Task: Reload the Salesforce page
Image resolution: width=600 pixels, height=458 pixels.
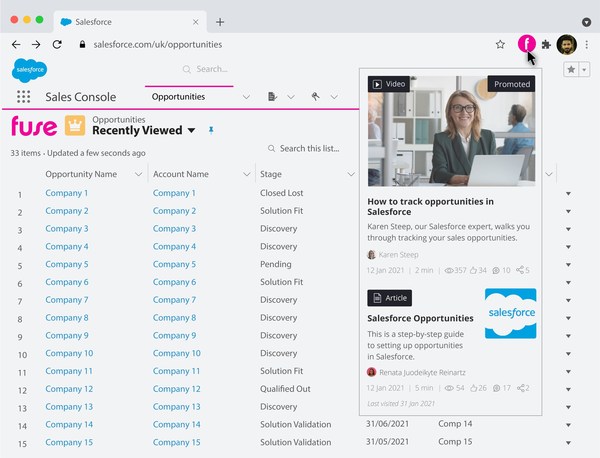Action: (57, 44)
